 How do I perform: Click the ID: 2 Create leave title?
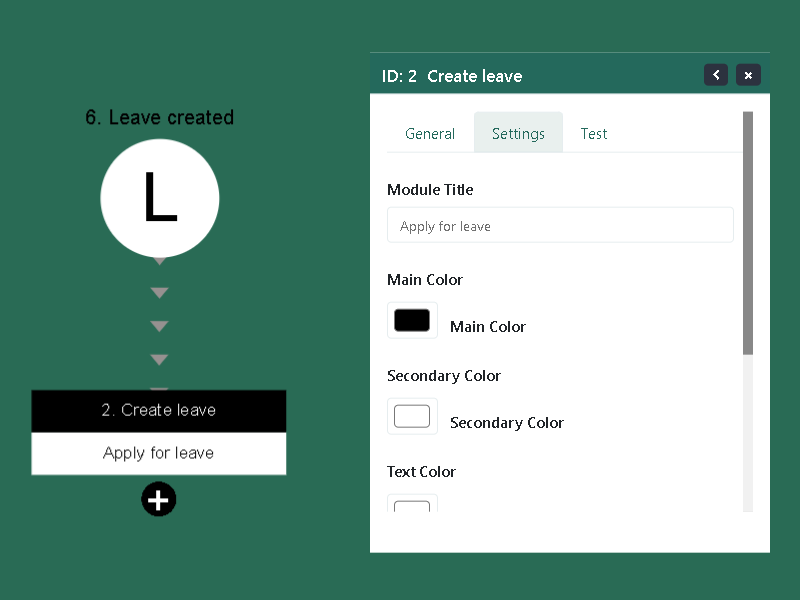pos(452,76)
